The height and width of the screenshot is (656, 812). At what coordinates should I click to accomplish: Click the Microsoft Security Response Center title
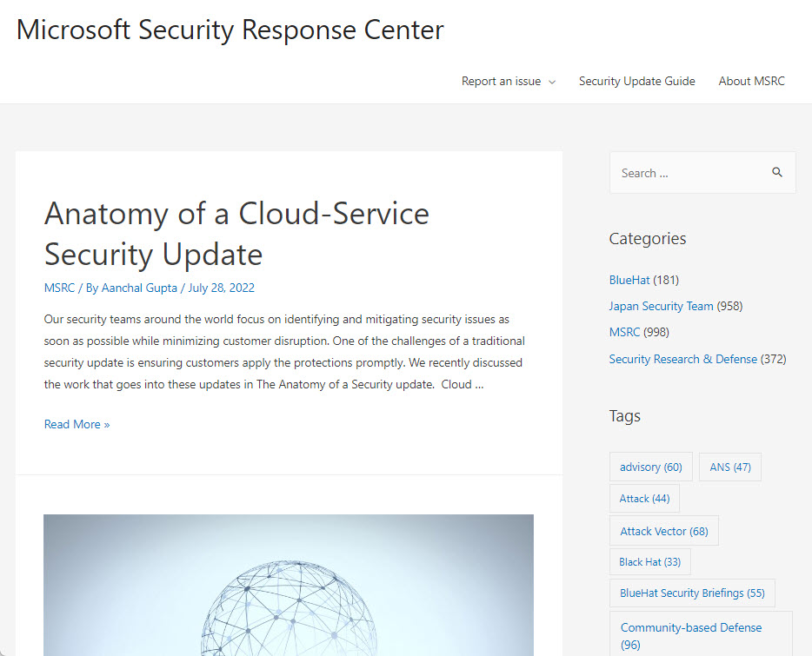[x=230, y=30]
